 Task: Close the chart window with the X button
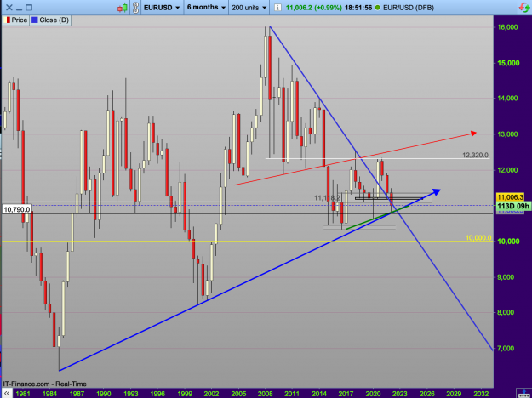point(9,8)
